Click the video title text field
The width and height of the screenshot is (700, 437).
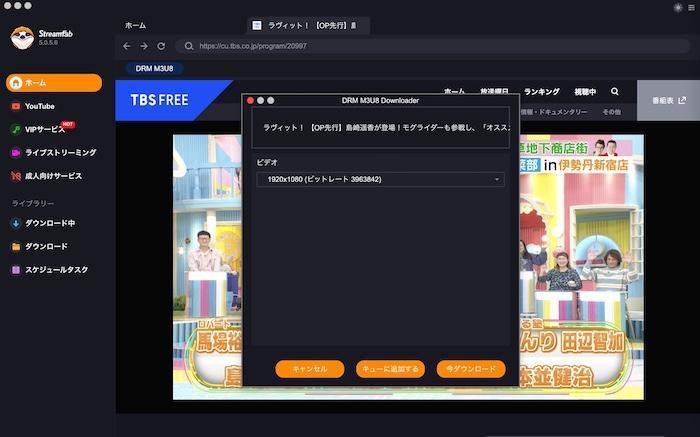pos(381,128)
